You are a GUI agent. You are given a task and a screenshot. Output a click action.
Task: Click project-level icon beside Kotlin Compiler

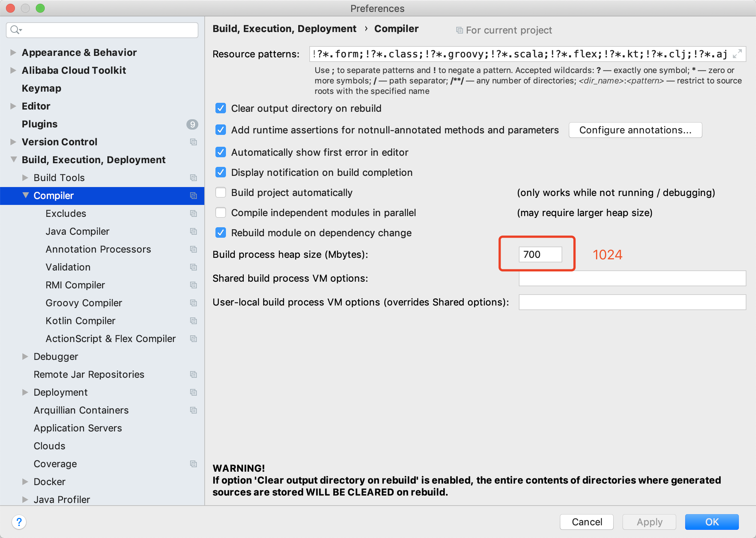[193, 321]
